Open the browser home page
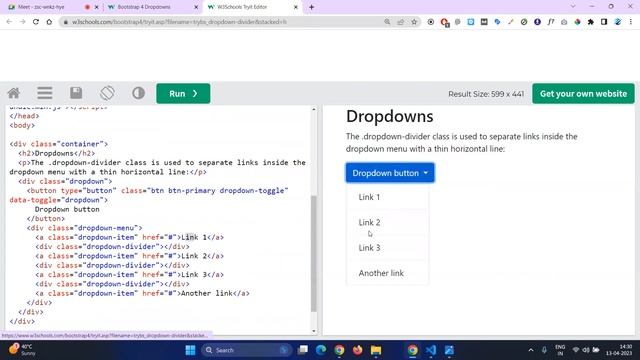Screen dimensions: 640x360 (49, 22)
